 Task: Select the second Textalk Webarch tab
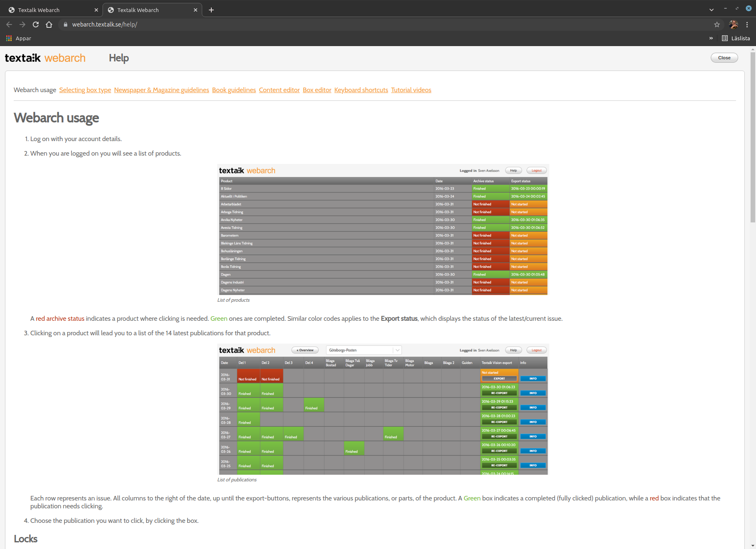[152, 10]
